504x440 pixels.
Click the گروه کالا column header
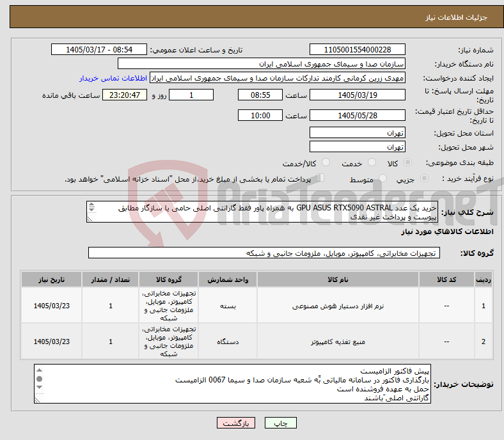(168, 279)
